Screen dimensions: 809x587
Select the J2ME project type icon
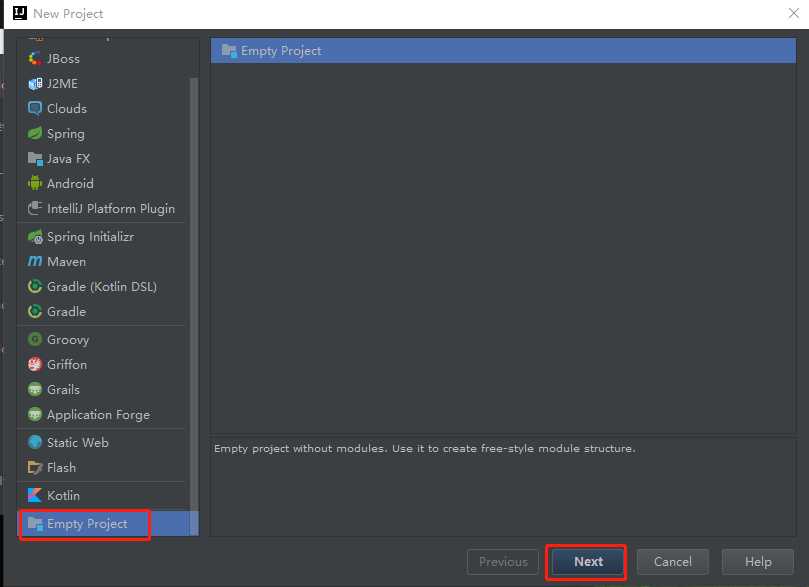(35, 84)
